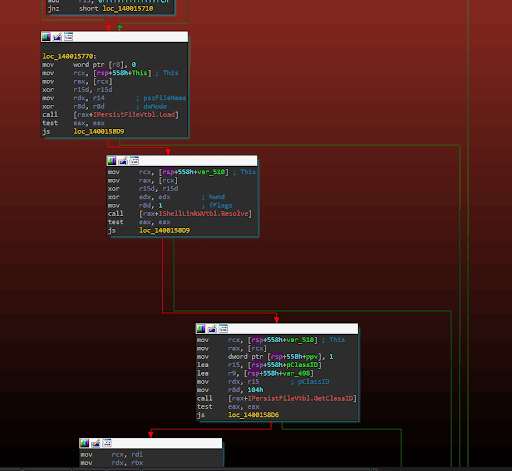Follow 'js loc_1400158D9' in the loc_140015770 node

[x=83, y=131]
